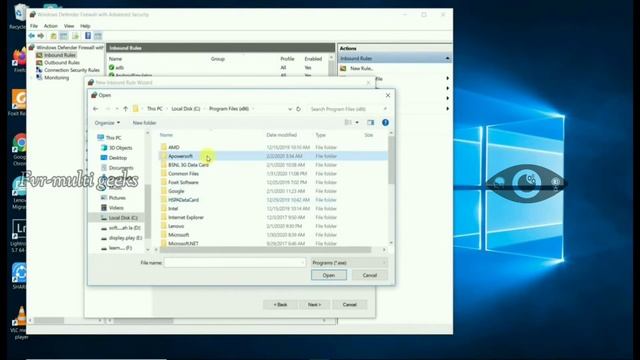The image size is (640, 360).
Task: Select the Google folder
Action: 176,191
